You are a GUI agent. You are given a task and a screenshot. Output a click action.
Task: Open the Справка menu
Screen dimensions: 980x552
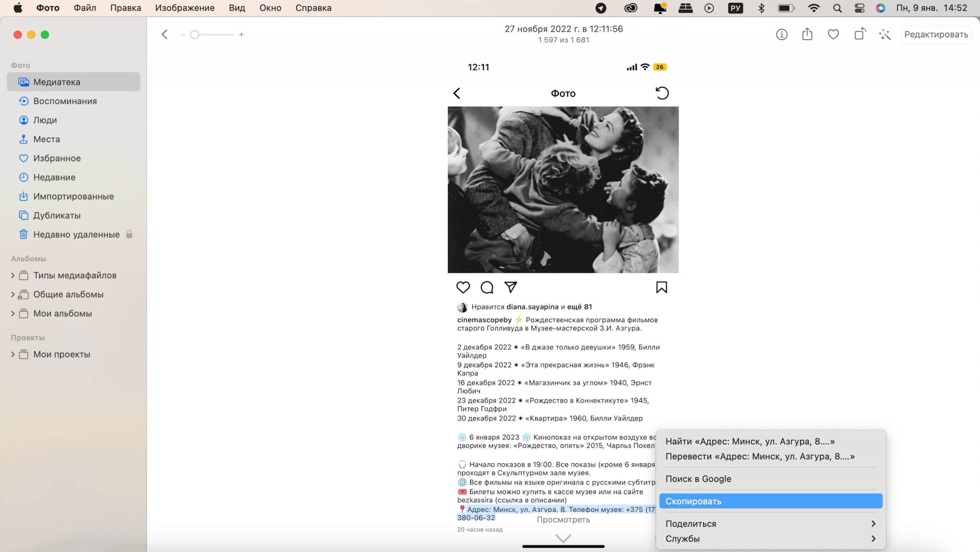pyautogui.click(x=314, y=8)
